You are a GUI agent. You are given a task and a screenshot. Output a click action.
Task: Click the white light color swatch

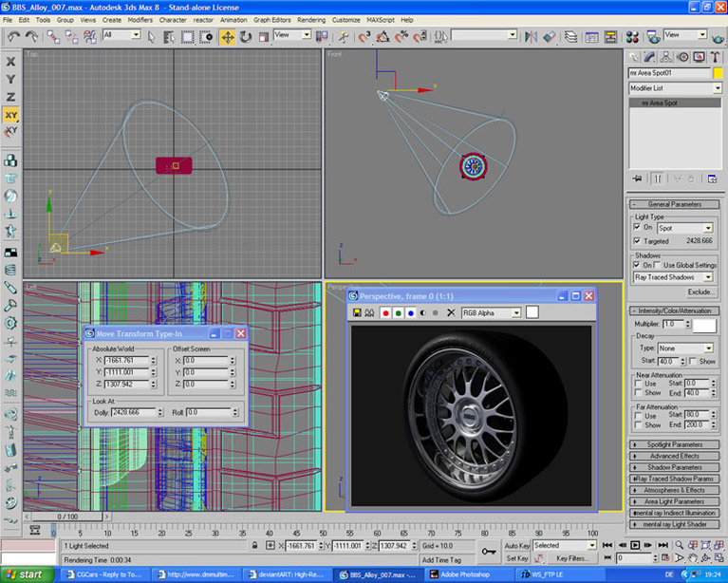point(703,325)
